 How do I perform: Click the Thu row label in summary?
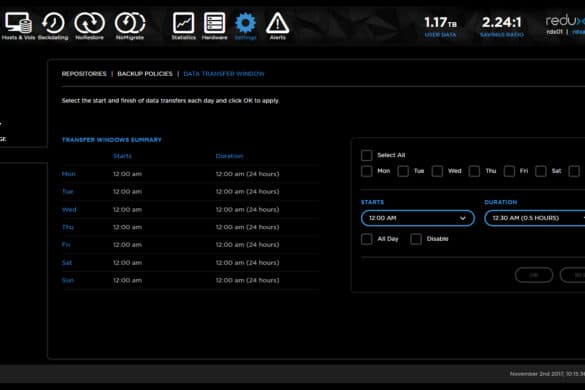[x=68, y=227]
